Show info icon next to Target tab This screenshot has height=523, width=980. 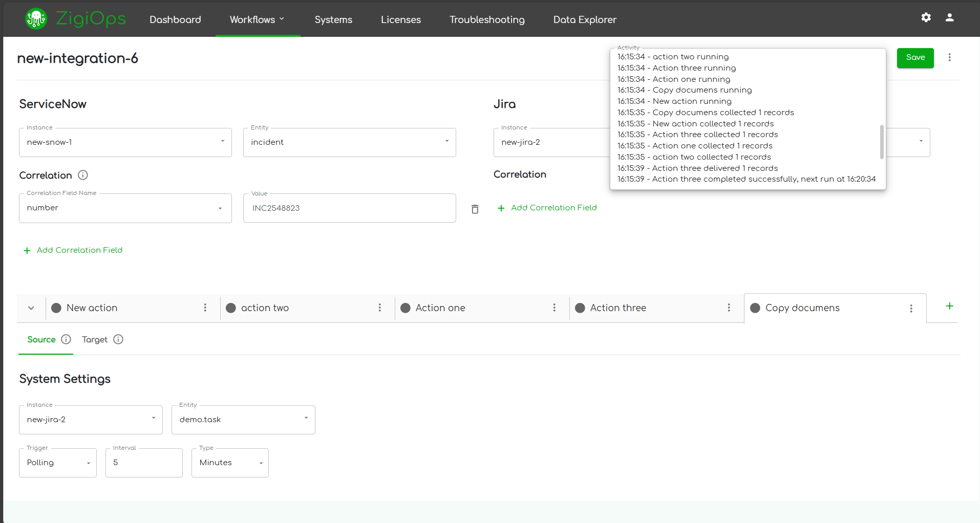(x=118, y=339)
